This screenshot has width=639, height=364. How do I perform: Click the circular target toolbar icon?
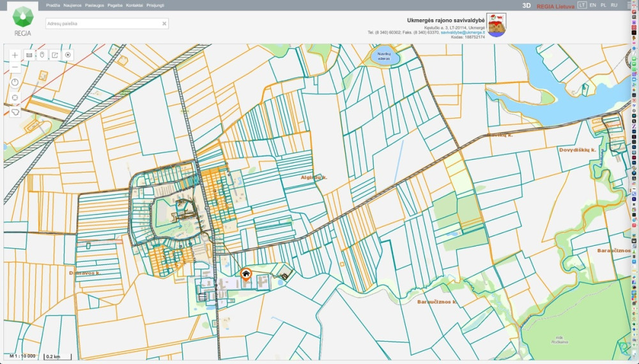coord(68,55)
